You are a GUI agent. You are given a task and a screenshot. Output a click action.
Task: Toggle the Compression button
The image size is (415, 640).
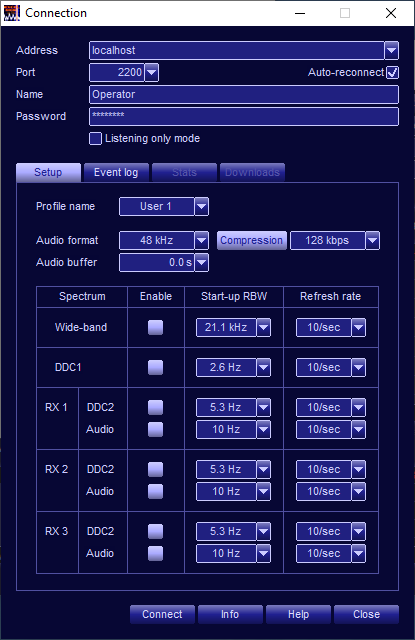pos(252,240)
